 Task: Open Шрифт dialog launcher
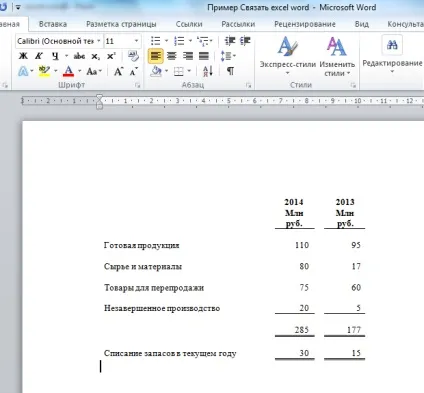[x=137, y=86]
